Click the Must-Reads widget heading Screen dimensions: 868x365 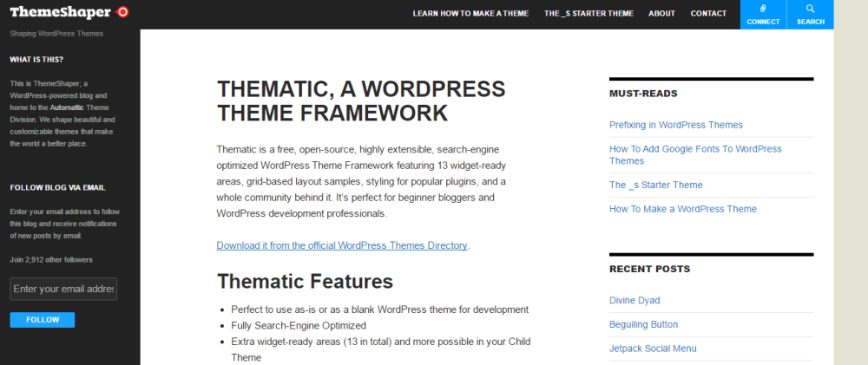click(x=643, y=94)
